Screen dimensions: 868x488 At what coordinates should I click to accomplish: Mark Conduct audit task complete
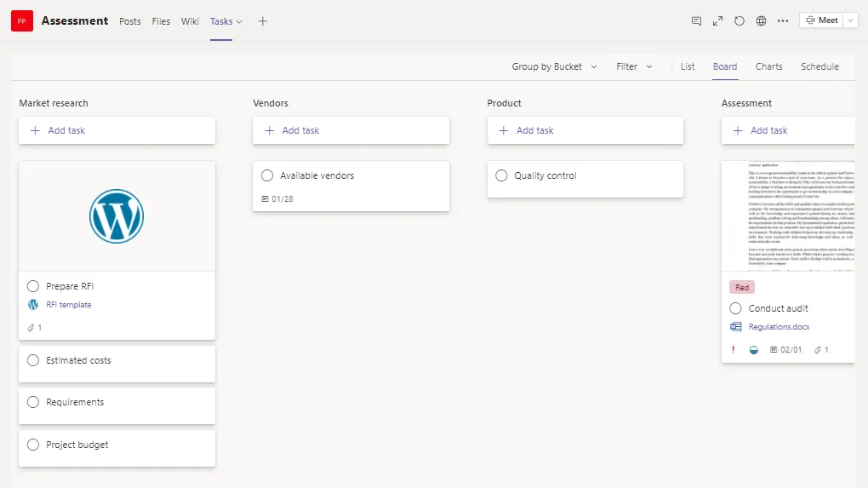(x=735, y=308)
